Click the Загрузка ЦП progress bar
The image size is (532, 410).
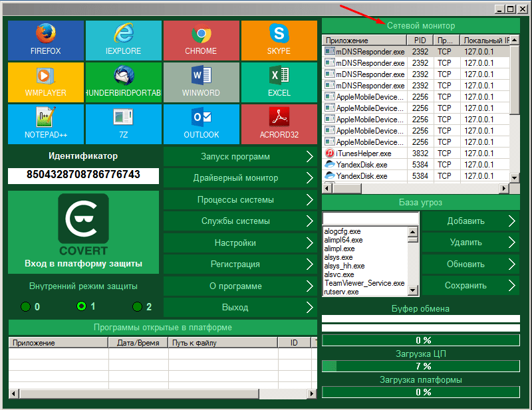tap(420, 366)
